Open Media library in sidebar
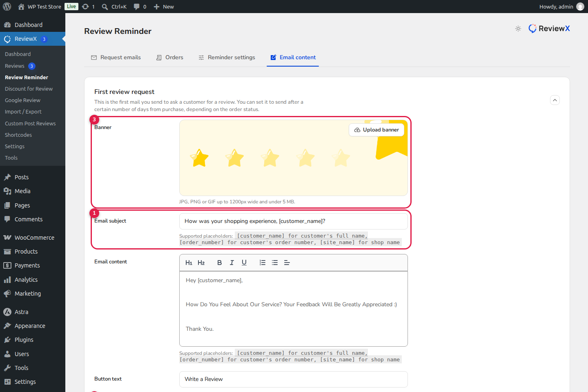Screen dimensions: 588x392 click(x=33, y=191)
